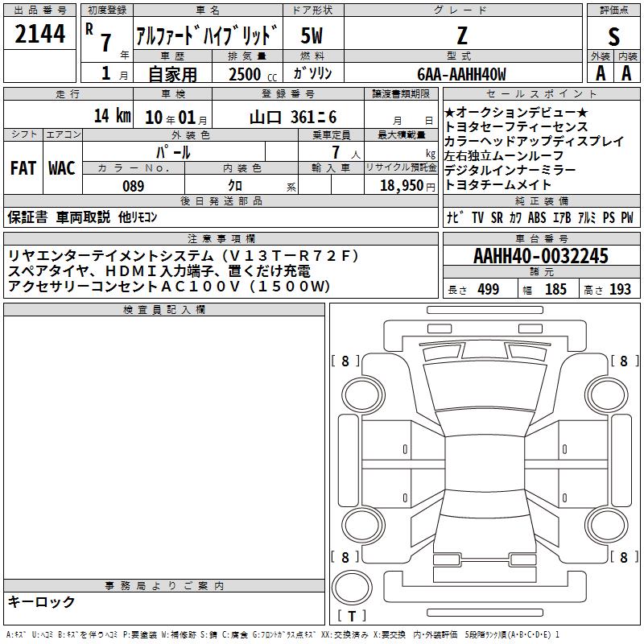
Task: Click the grade value Z
Action: pos(462,35)
